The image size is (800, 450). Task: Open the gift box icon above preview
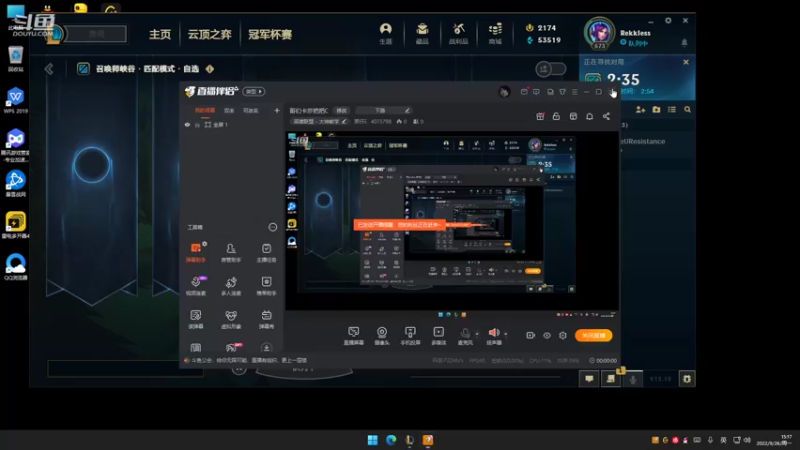coord(540,116)
